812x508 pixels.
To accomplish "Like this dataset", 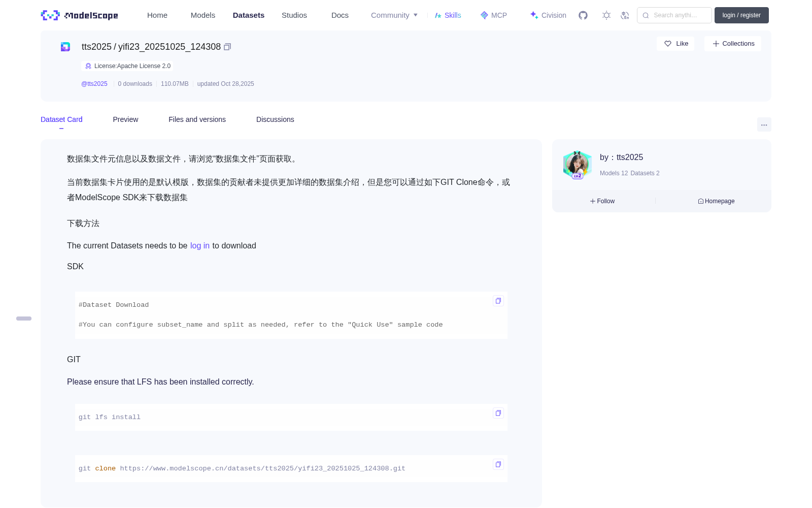I will point(676,44).
